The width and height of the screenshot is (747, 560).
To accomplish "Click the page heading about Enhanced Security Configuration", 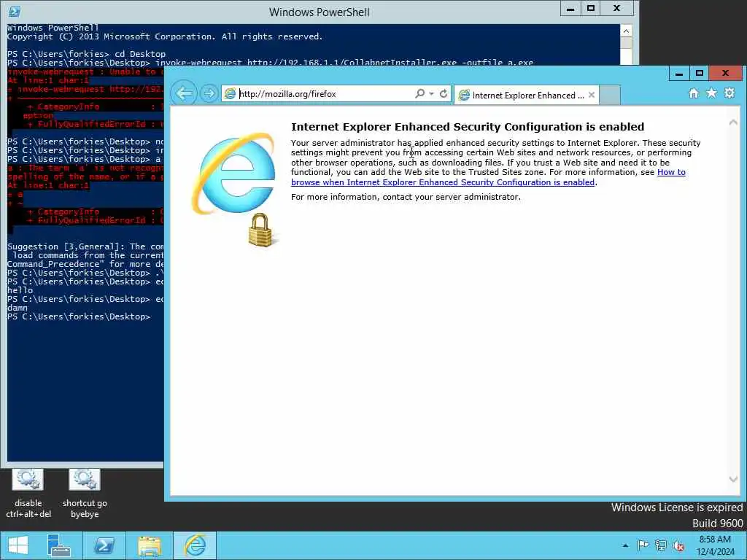I will click(468, 127).
